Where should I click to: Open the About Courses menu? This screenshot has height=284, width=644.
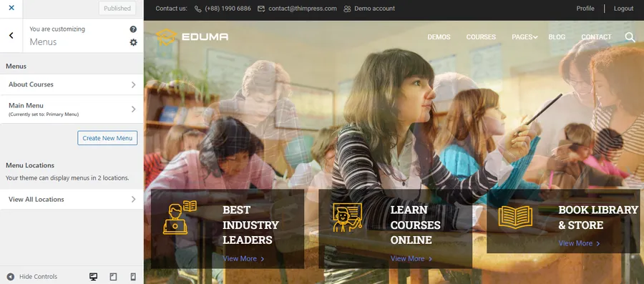(72, 84)
